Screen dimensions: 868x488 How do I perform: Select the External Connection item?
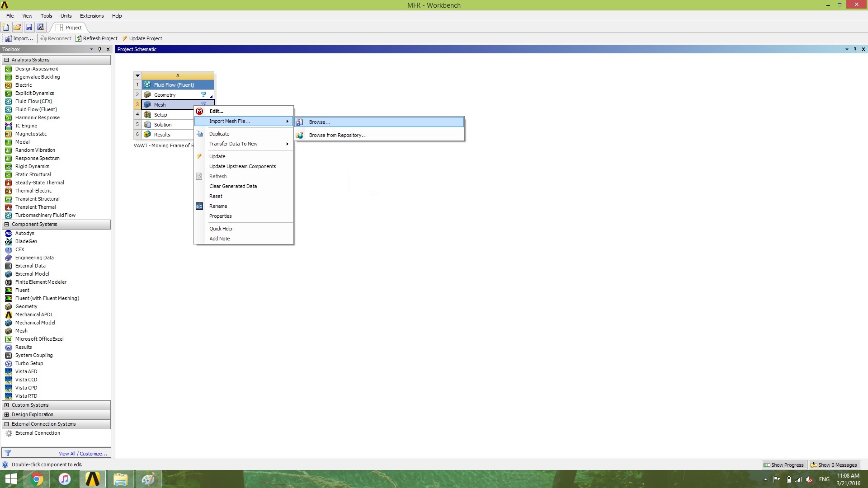coord(38,433)
